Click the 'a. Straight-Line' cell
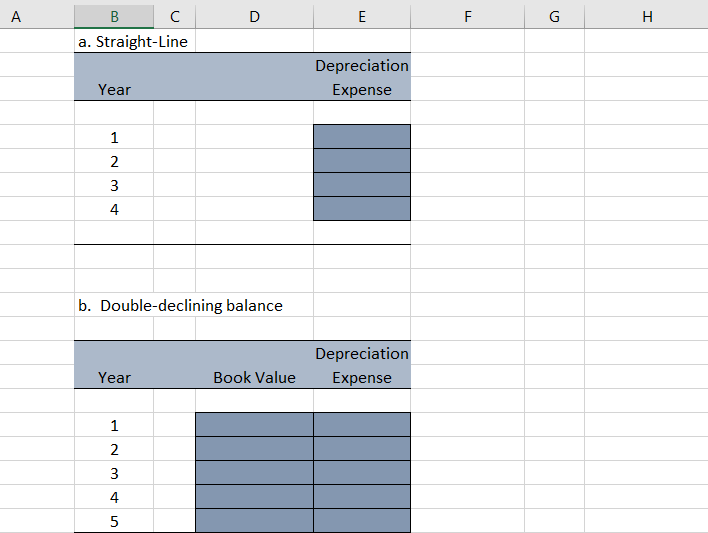The height and width of the screenshot is (533, 708). coord(133,42)
